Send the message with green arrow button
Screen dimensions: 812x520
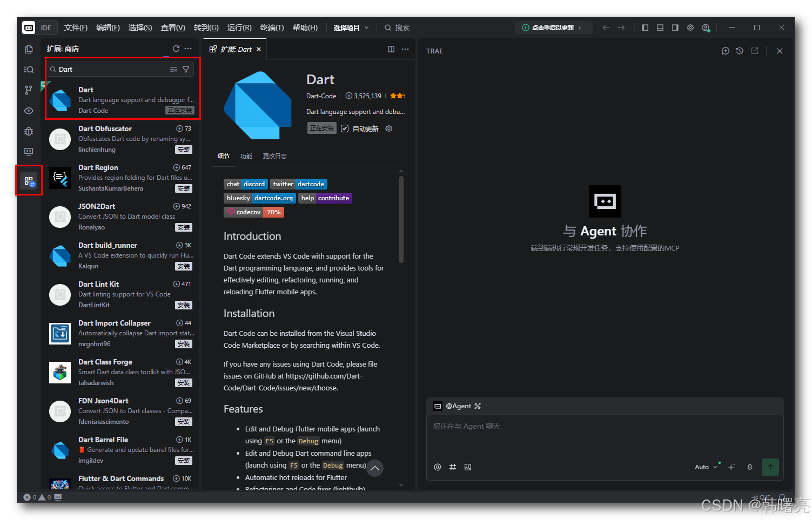[770, 467]
